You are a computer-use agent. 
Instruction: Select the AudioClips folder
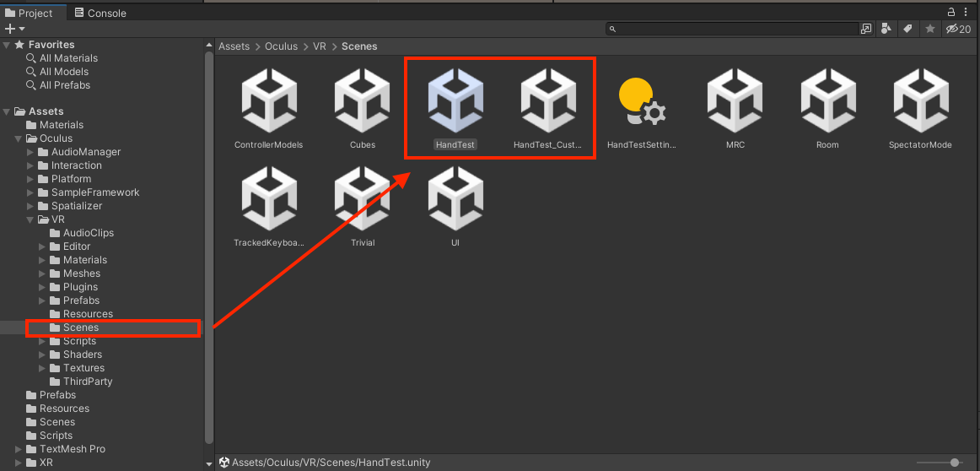coord(82,233)
